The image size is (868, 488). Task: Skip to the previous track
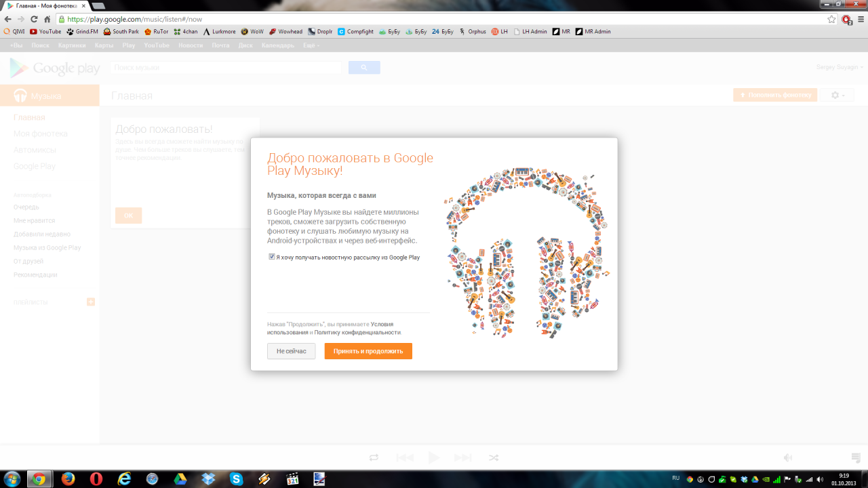[405, 457]
